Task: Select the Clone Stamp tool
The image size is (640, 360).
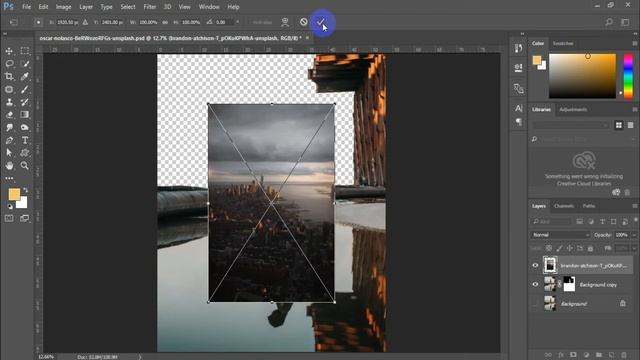Action: (x=9, y=102)
